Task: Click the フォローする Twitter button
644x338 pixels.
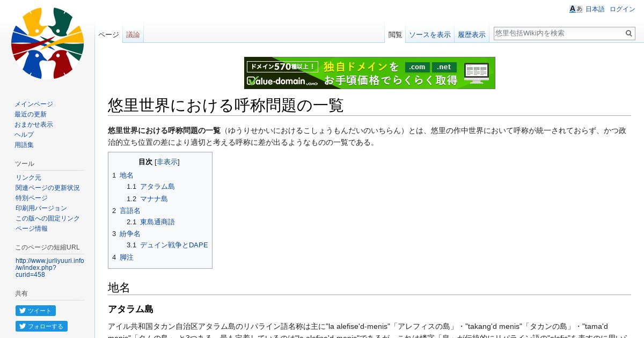Action: [41, 326]
